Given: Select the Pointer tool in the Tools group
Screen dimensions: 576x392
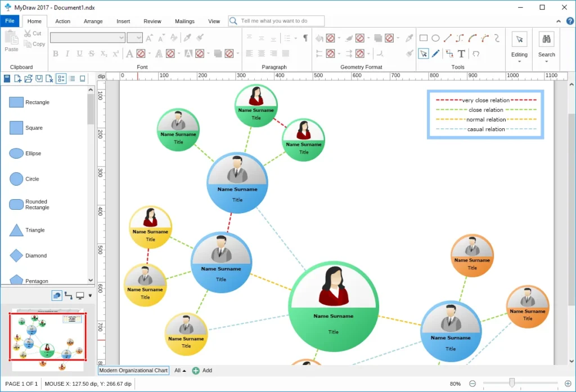Looking at the screenshot, I should pyautogui.click(x=423, y=53).
